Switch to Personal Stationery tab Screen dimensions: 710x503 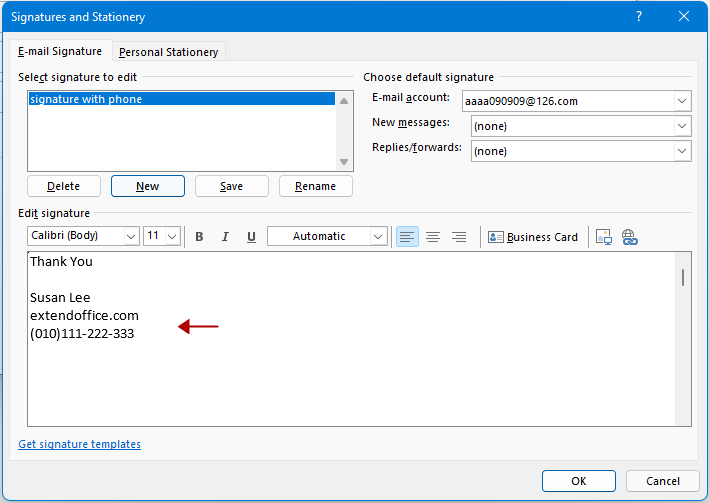point(168,52)
